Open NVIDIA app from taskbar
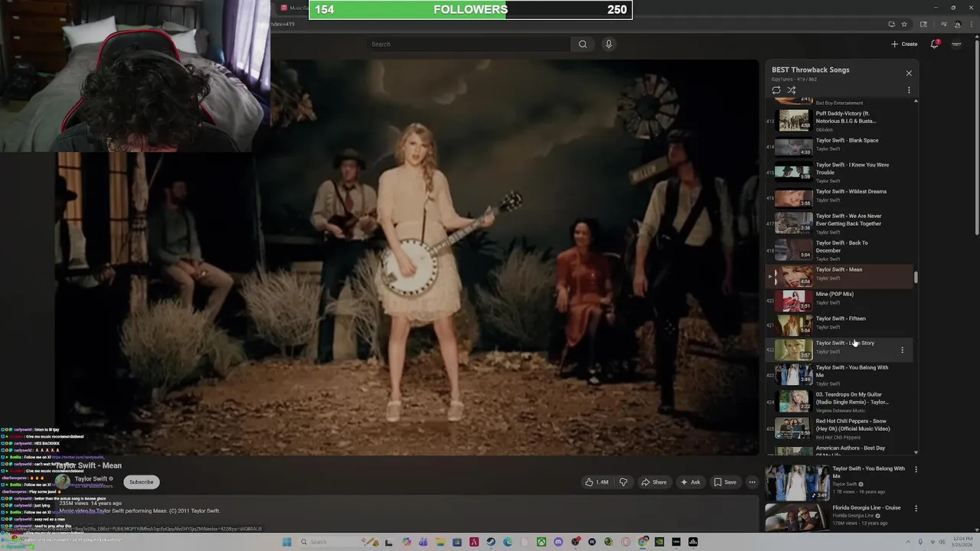Image resolution: width=980 pixels, height=551 pixels. point(659,542)
